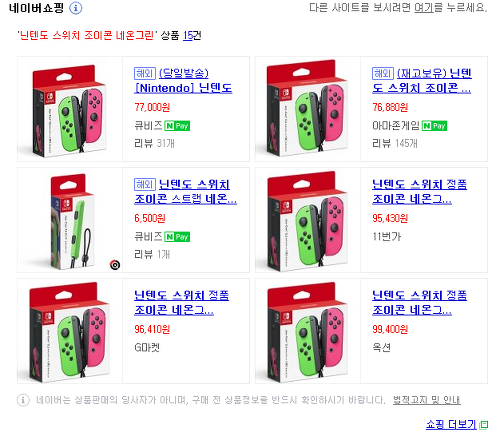Click the Joy-Con thumbnail in the 옥션 listing

click(x=308, y=331)
